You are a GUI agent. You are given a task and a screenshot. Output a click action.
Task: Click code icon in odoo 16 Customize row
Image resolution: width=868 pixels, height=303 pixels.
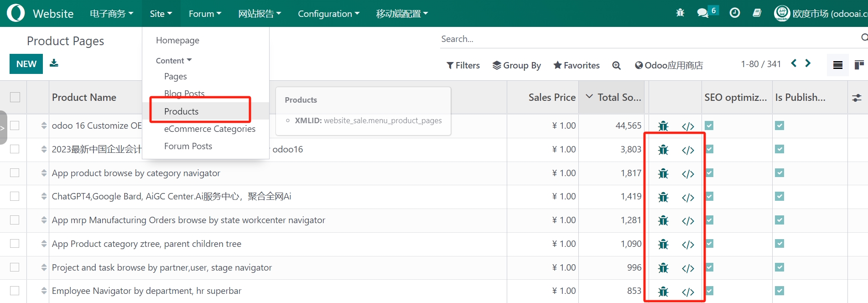688,126
